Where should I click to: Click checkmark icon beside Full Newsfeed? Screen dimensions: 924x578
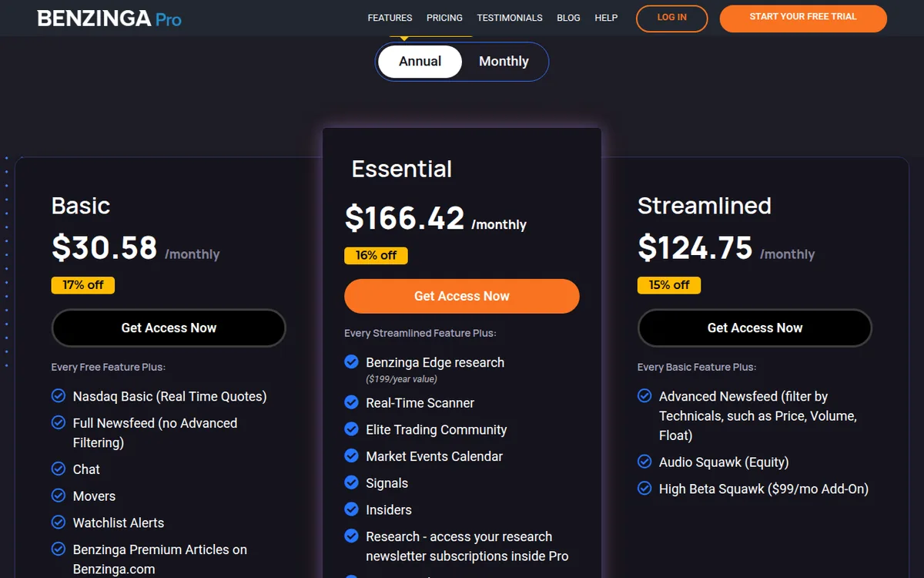[59, 423]
